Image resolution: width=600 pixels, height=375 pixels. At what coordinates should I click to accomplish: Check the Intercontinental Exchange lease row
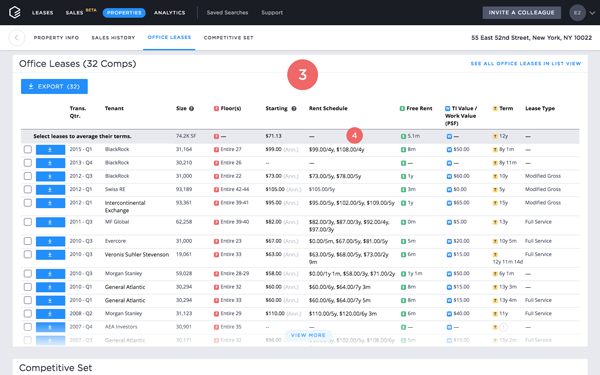pos(28,203)
